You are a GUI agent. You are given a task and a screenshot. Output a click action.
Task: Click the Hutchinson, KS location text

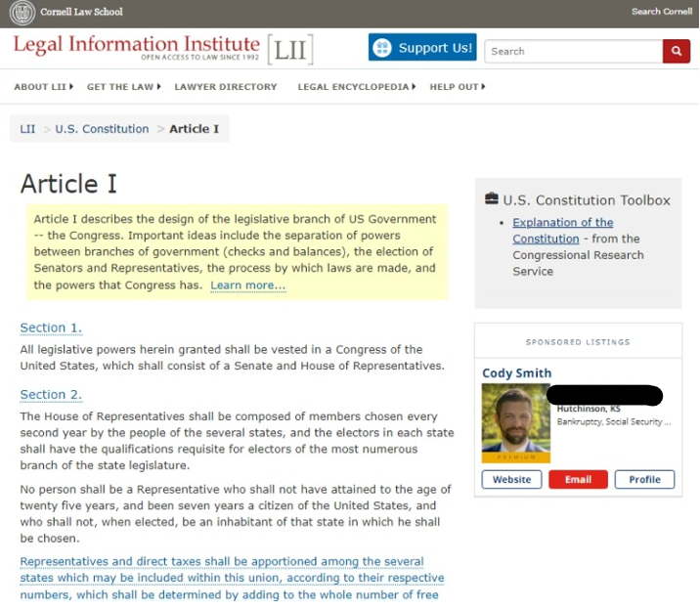tap(589, 409)
